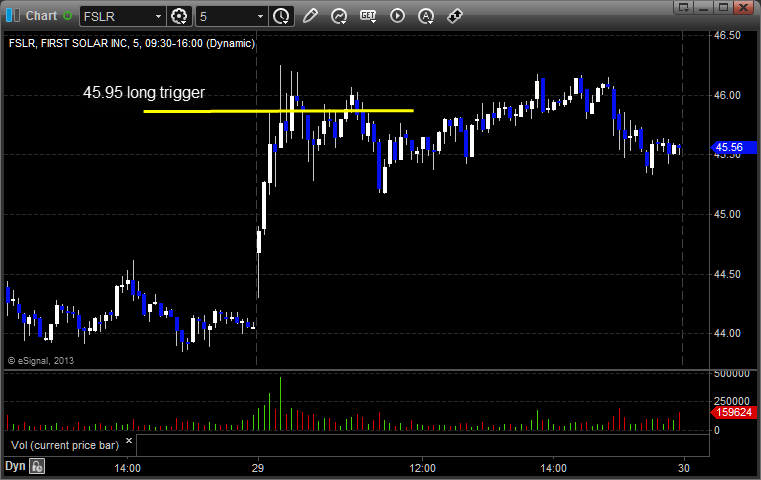
Task: Click the '45.95 long trigger' text annotation
Action: (144, 92)
